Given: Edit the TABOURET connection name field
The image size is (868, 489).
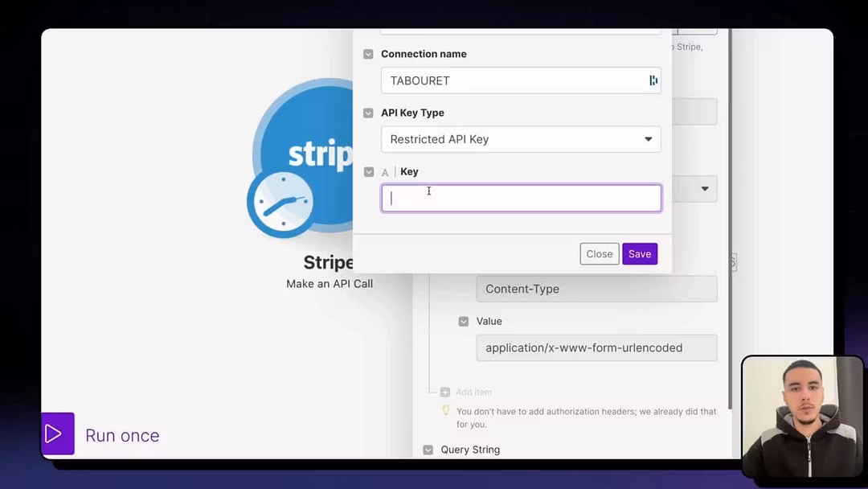Looking at the screenshot, I should click(520, 81).
